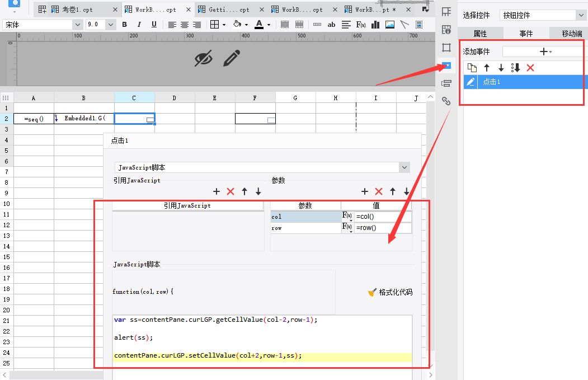Toggle underline formatting in the toolbar
The image size is (588, 380).
coord(154,25)
